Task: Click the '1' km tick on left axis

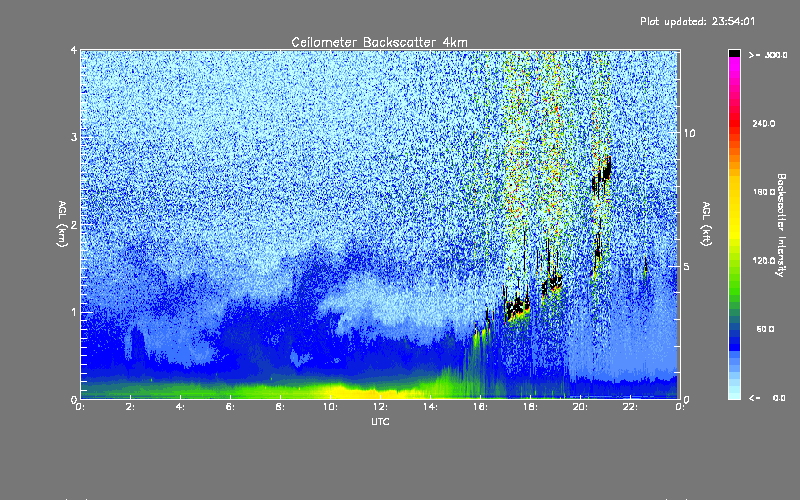Action: tap(73, 312)
